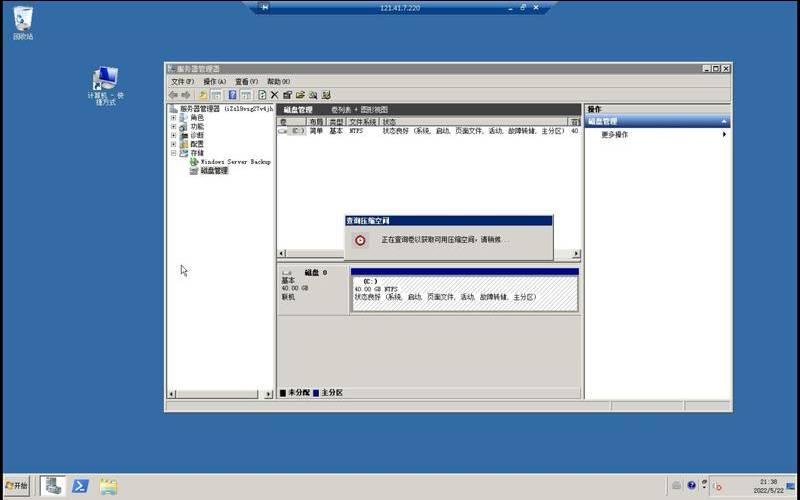Click the Server Manager taskbar icon
Screen dimensions: 800x500
click(52, 486)
